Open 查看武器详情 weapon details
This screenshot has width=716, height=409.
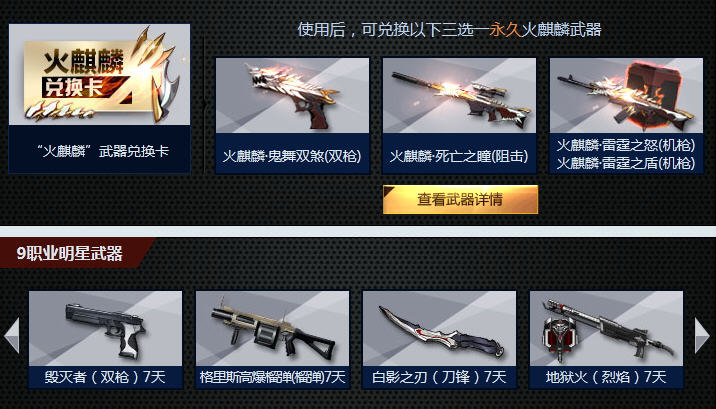(x=460, y=199)
